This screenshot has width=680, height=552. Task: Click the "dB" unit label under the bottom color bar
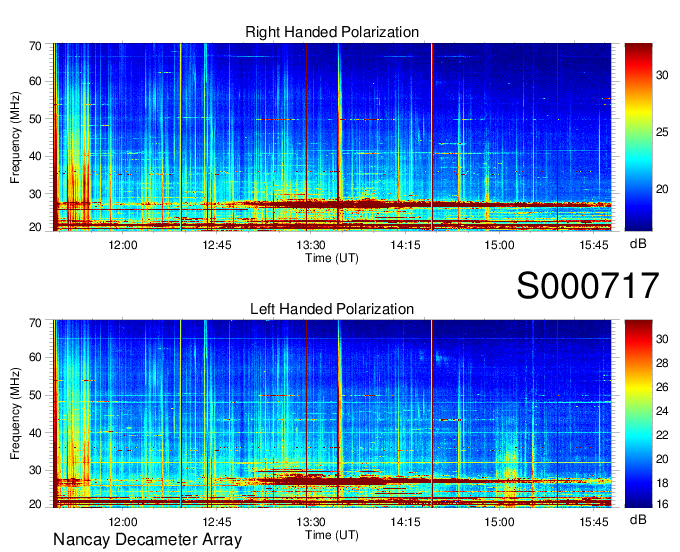coord(638,519)
